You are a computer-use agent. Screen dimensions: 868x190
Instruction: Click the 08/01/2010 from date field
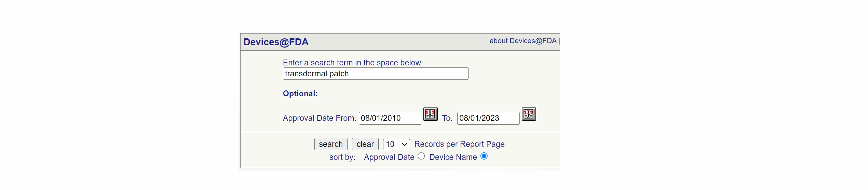point(390,118)
